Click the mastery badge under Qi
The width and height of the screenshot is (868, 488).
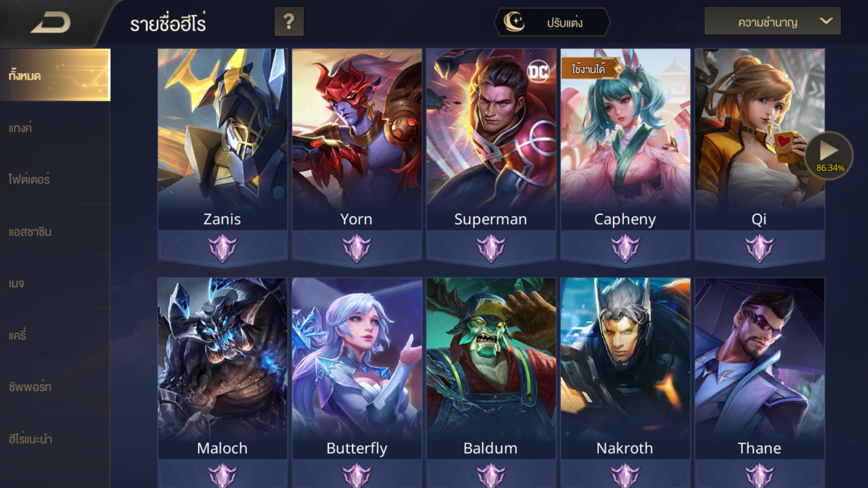point(759,248)
